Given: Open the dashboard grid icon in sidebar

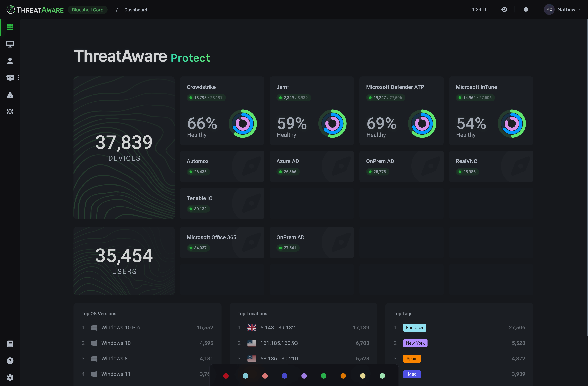Looking at the screenshot, I should pos(10,27).
